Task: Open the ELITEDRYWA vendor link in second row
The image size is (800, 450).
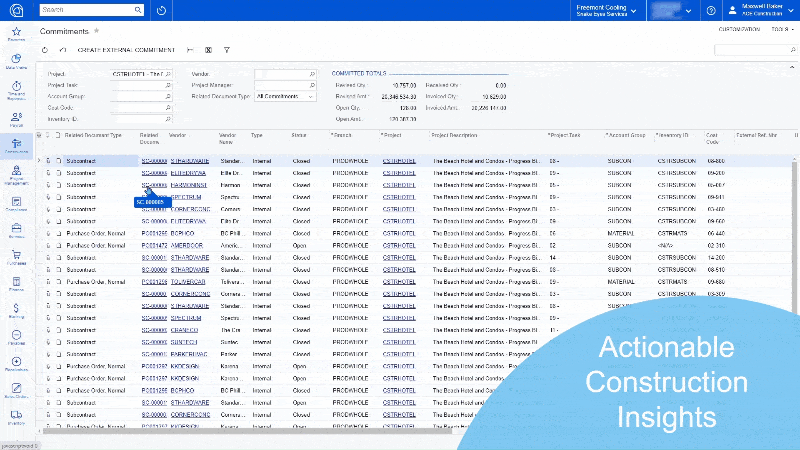Action: tap(188, 173)
